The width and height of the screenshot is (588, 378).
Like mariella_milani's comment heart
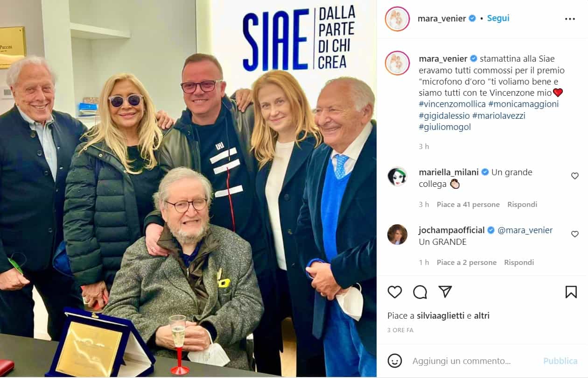click(x=575, y=176)
